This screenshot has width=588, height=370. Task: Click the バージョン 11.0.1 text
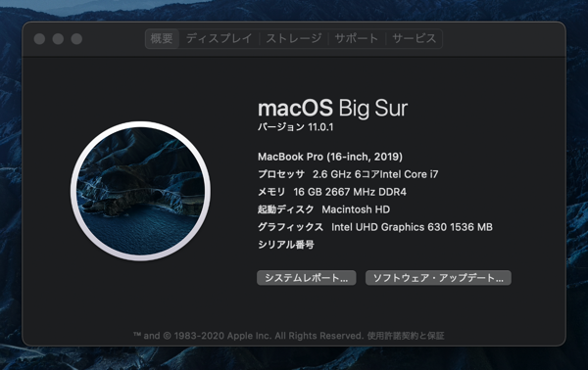coord(296,127)
